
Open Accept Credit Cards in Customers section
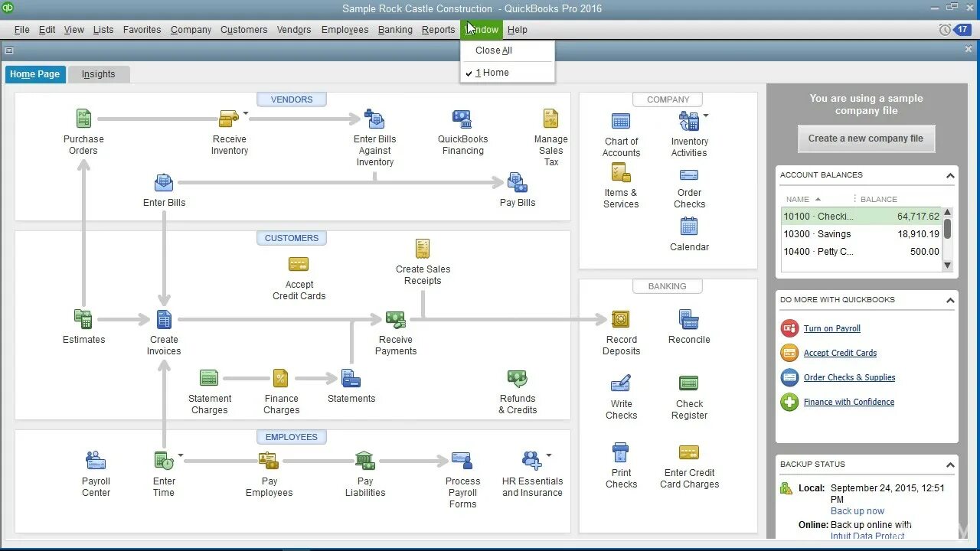point(299,265)
